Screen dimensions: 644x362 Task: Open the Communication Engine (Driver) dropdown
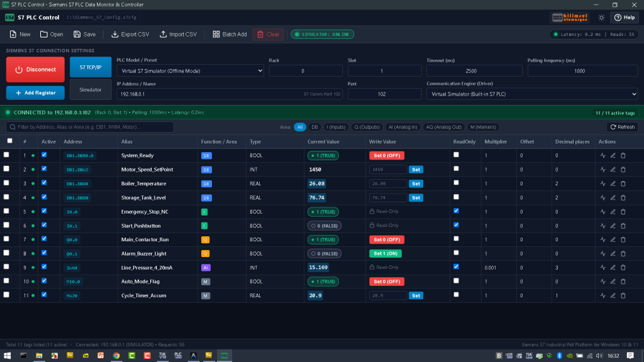[x=532, y=94]
